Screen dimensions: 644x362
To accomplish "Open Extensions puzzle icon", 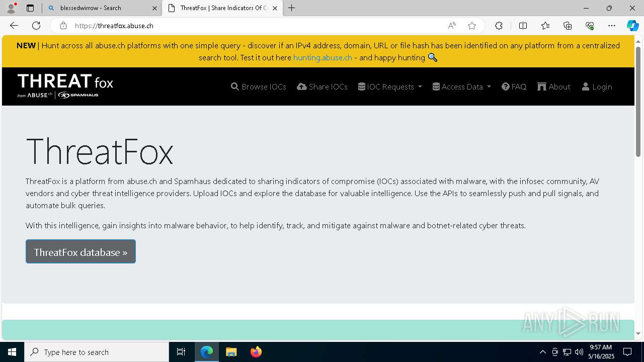I will [499, 26].
